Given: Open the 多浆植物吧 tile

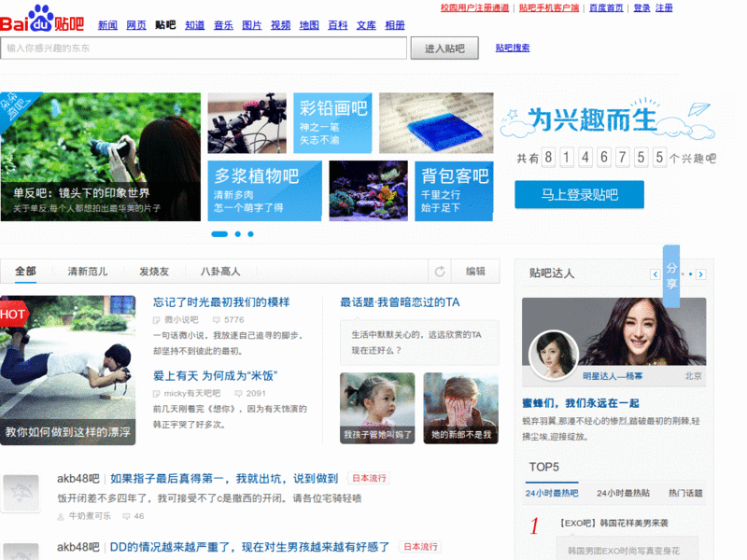Looking at the screenshot, I should click(265, 191).
